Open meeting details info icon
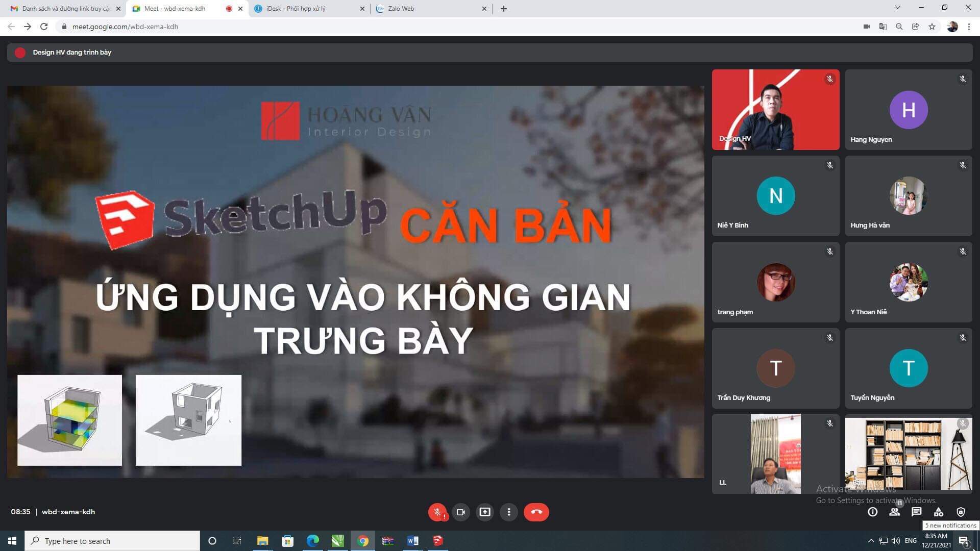980x551 pixels. coord(872,512)
